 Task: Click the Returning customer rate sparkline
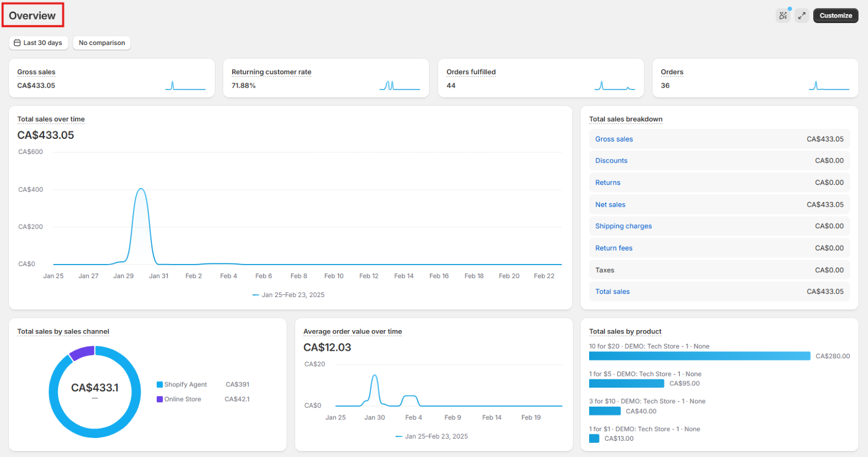400,86
